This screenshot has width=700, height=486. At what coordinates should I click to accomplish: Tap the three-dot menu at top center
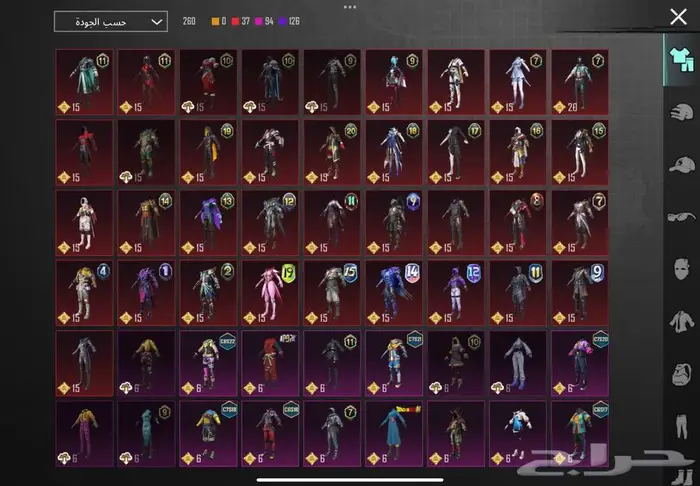pyautogui.click(x=349, y=6)
